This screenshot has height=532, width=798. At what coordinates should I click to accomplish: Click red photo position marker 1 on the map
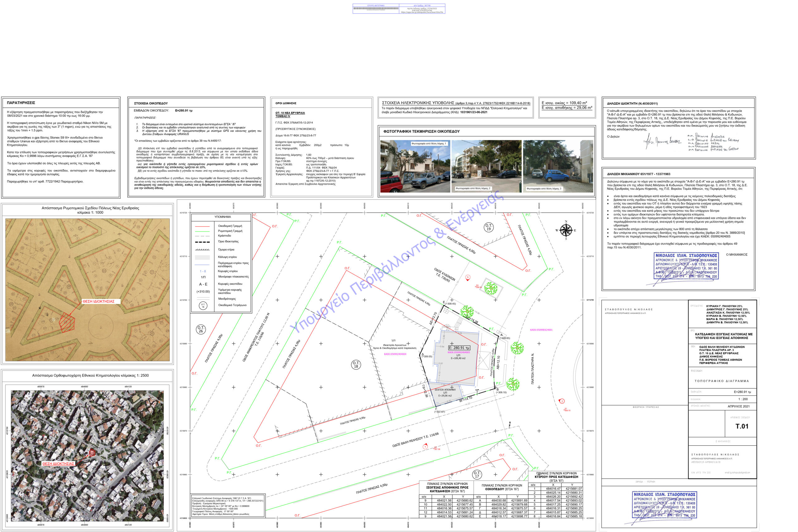425,447
